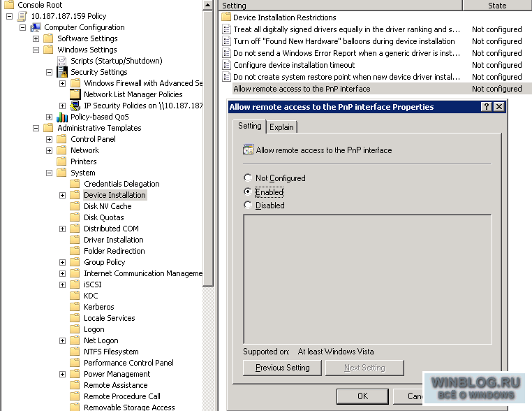Click the tree pane scrollbar up arrow
This screenshot has width=532, height=411.
208,5
